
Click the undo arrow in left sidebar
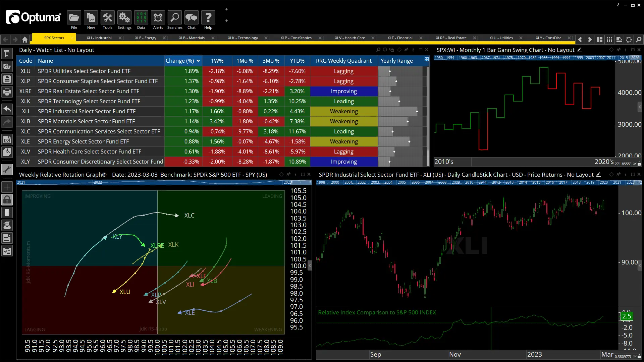pyautogui.click(x=7, y=109)
